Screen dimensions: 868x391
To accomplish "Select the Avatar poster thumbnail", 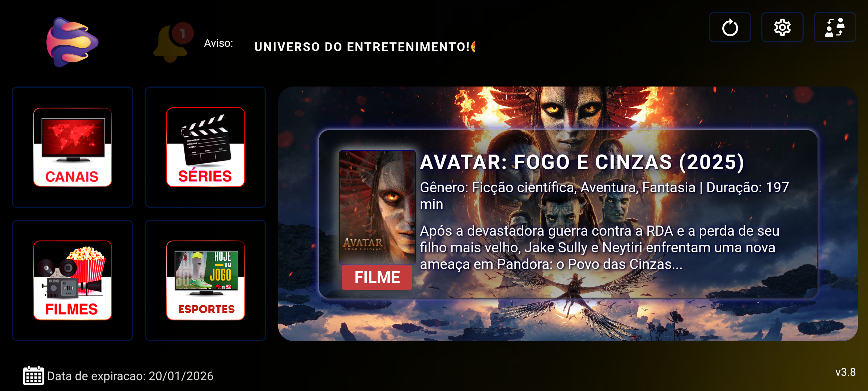I will [x=377, y=207].
